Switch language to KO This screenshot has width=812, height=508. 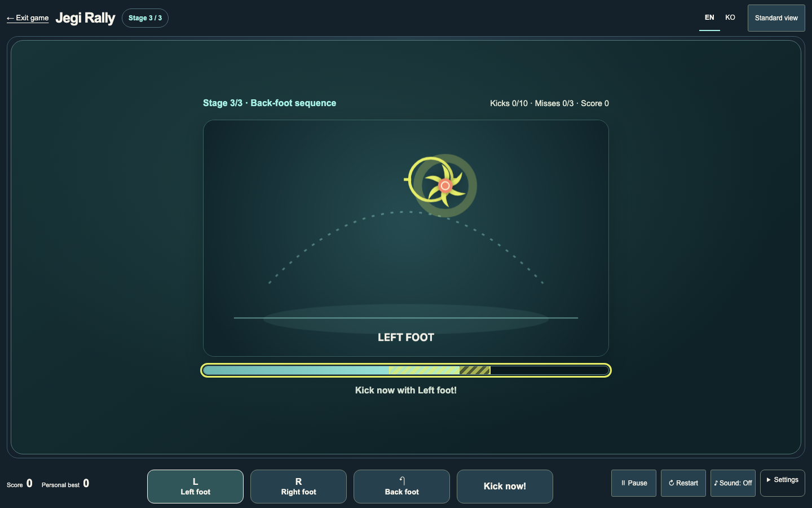730,17
